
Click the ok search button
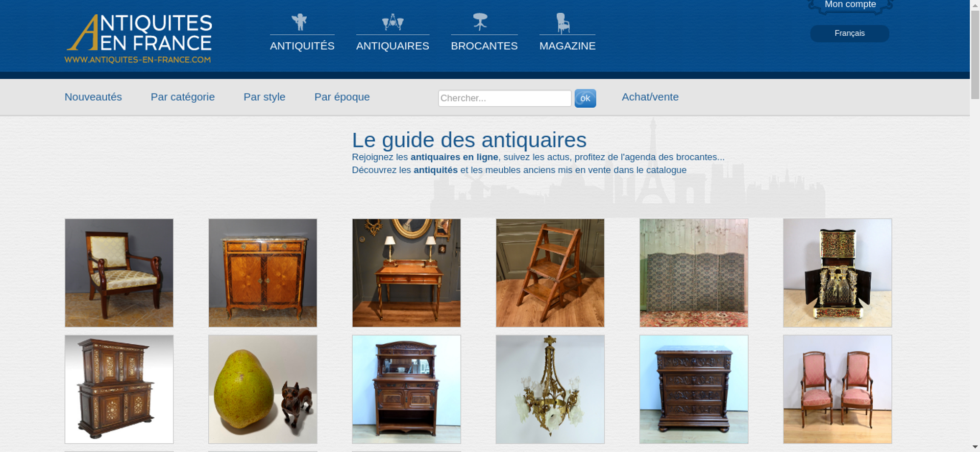(x=585, y=98)
